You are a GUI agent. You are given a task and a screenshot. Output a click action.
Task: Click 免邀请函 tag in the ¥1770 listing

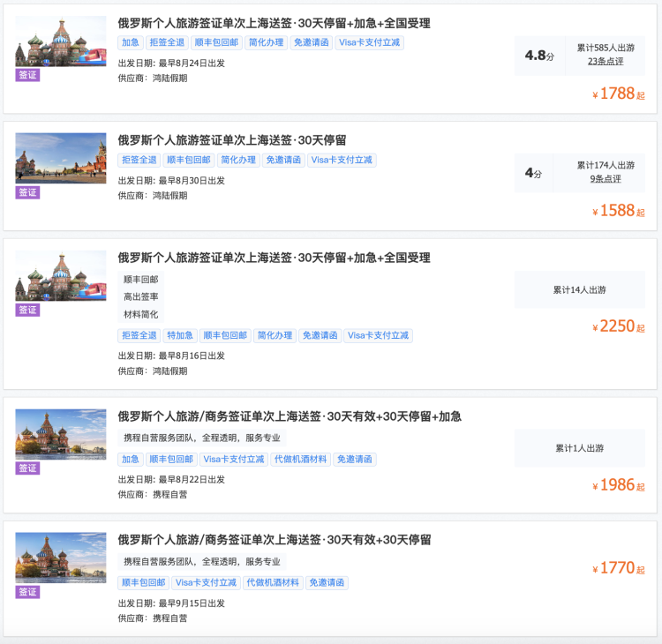[327, 583]
